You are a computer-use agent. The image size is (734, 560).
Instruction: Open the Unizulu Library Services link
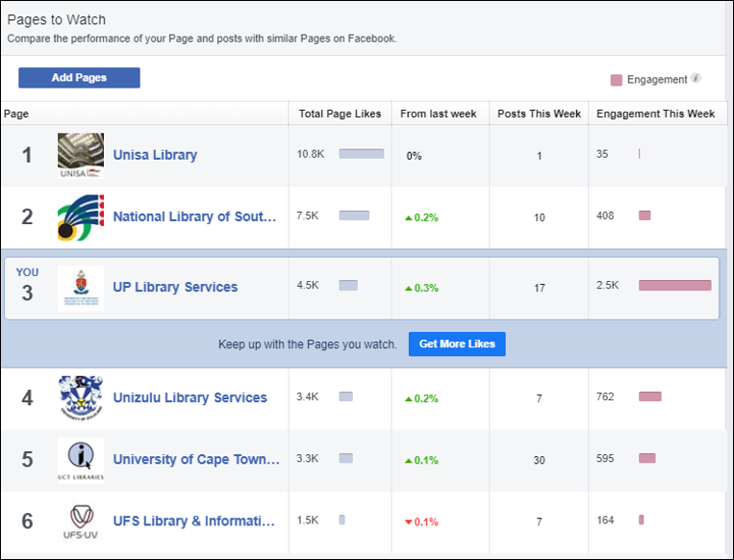pos(190,397)
